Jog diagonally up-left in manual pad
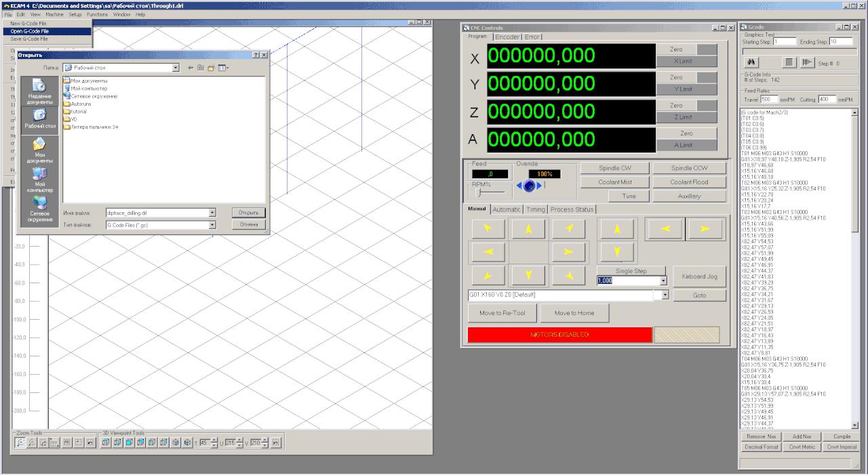Screen dimensions: 868x475 [488, 230]
